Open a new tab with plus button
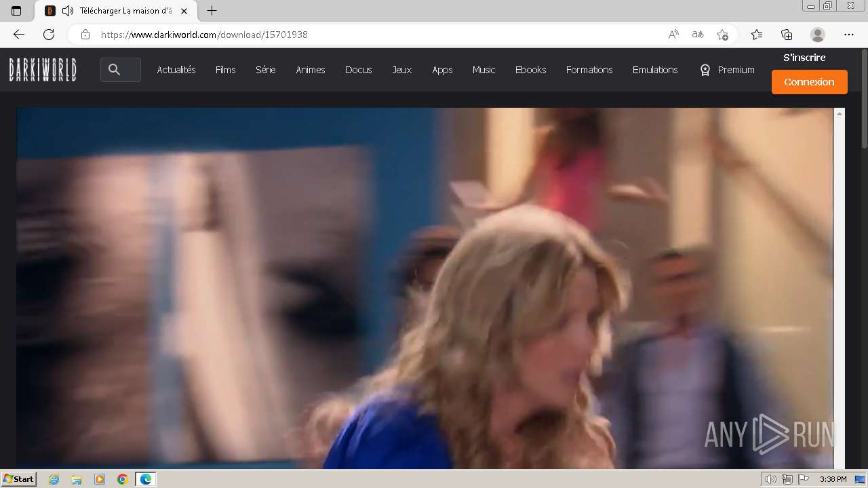Screen dimensions: 868x488 (212, 11)
